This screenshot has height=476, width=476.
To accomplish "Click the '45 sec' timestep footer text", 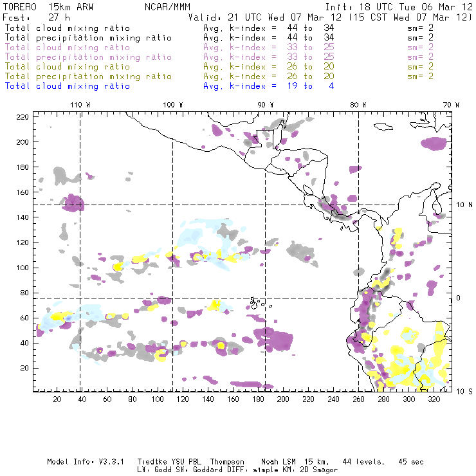I will [411, 462].
